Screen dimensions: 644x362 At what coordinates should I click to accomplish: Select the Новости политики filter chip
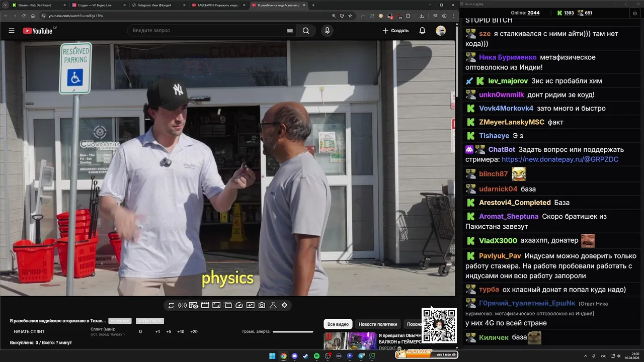[x=378, y=324]
